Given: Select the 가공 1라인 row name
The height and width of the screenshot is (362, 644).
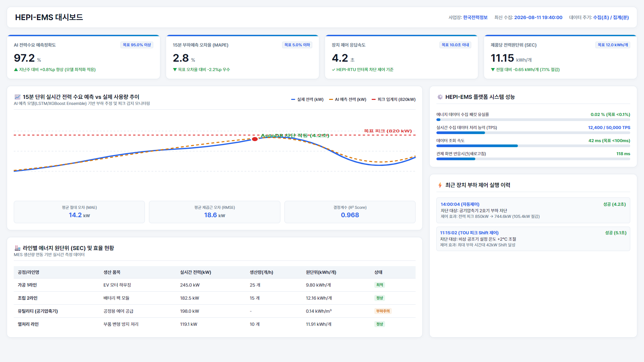Looking at the screenshot, I should (x=27, y=285).
